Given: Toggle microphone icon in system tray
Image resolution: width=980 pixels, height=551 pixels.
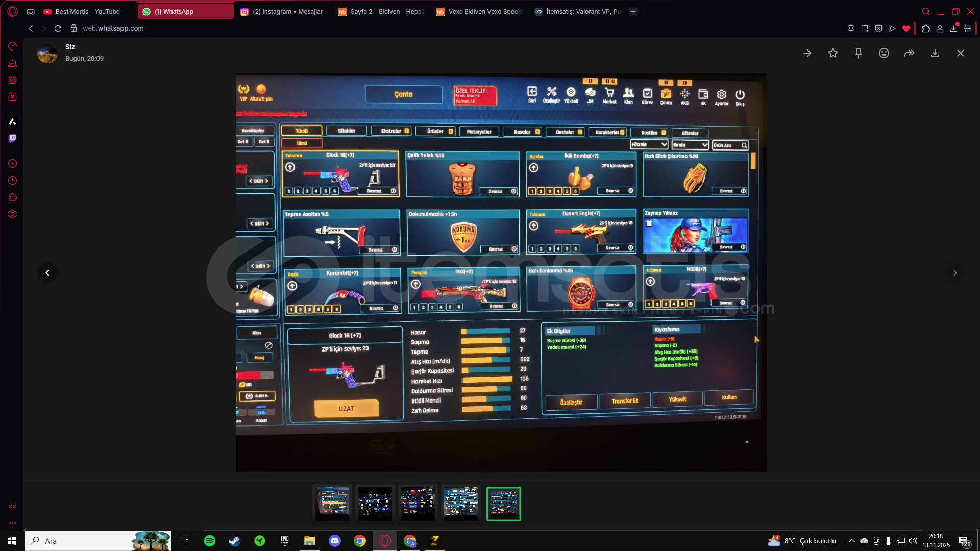Looking at the screenshot, I should [889, 541].
